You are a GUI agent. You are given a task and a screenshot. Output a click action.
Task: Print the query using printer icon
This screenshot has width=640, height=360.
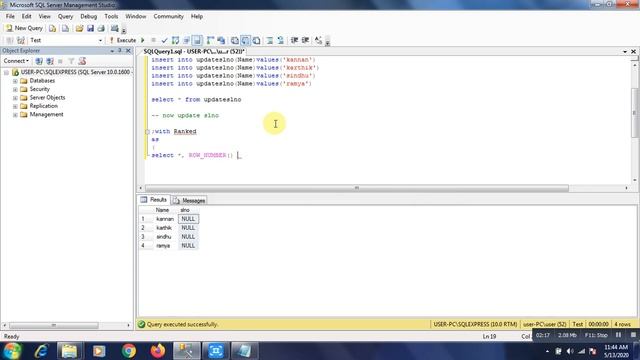coord(101,28)
